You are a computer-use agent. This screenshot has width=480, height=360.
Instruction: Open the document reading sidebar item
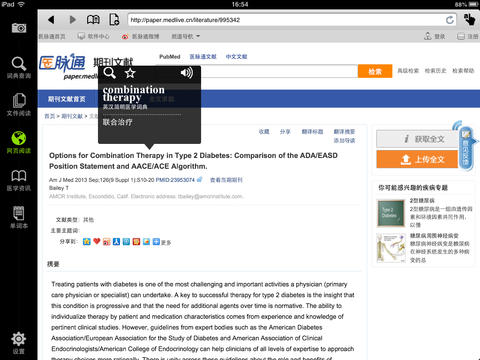[x=19, y=105]
